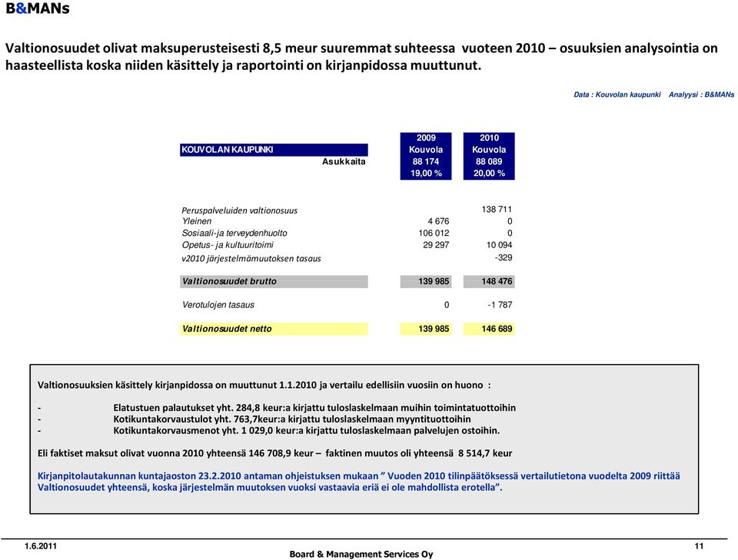738x560 pixels.
Task: Click the Elatustuen palautukset bullet line
Action: point(314,408)
